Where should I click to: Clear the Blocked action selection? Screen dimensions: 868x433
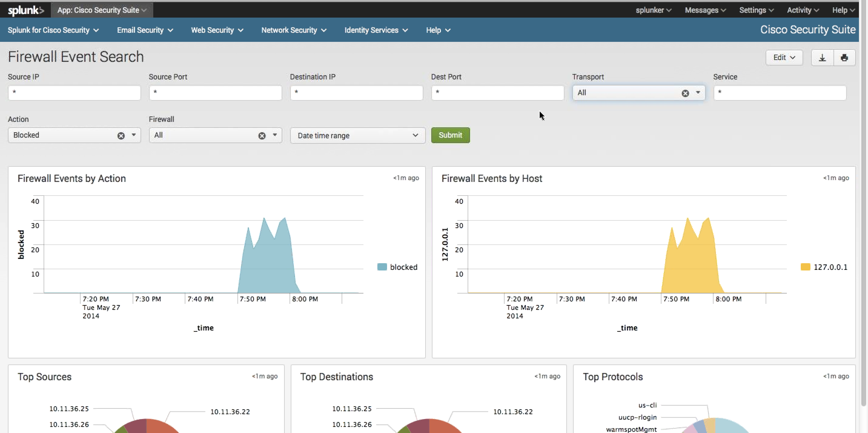(121, 136)
